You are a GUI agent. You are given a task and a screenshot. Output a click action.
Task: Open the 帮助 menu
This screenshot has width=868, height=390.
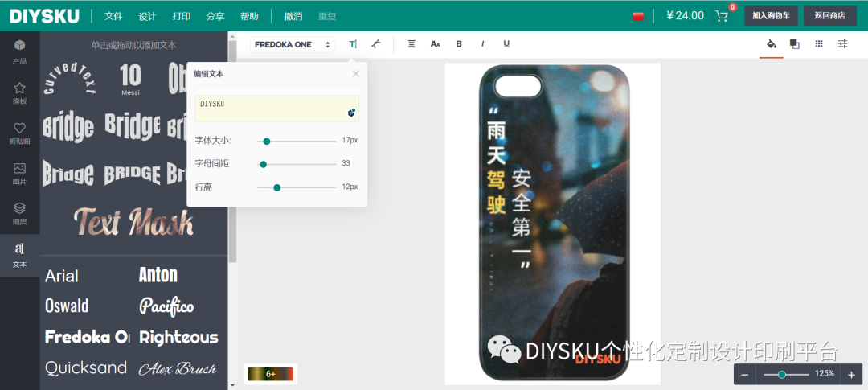click(x=250, y=16)
